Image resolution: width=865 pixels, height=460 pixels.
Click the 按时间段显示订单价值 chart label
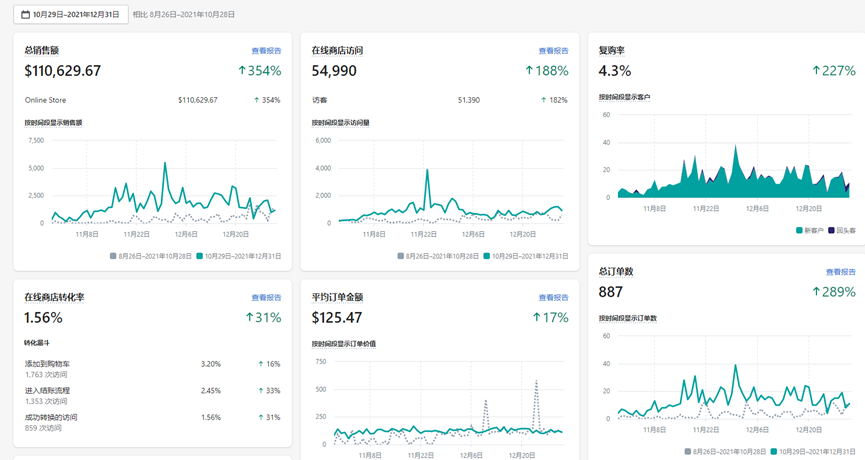click(344, 344)
